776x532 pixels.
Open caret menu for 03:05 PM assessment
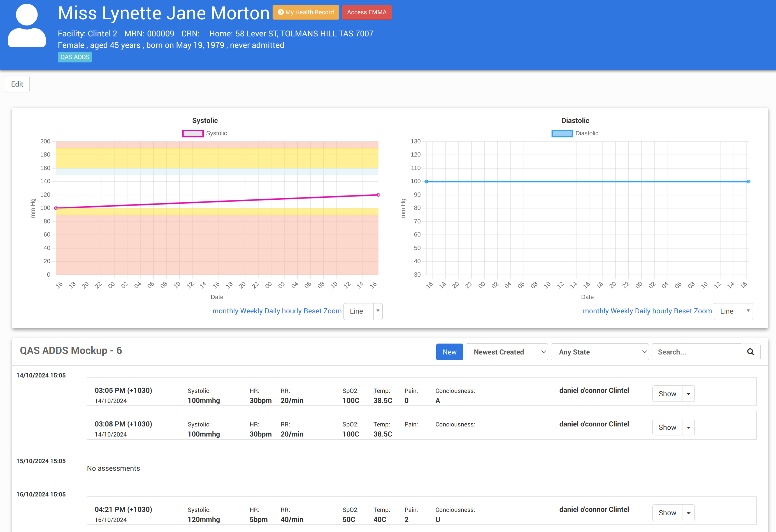688,394
